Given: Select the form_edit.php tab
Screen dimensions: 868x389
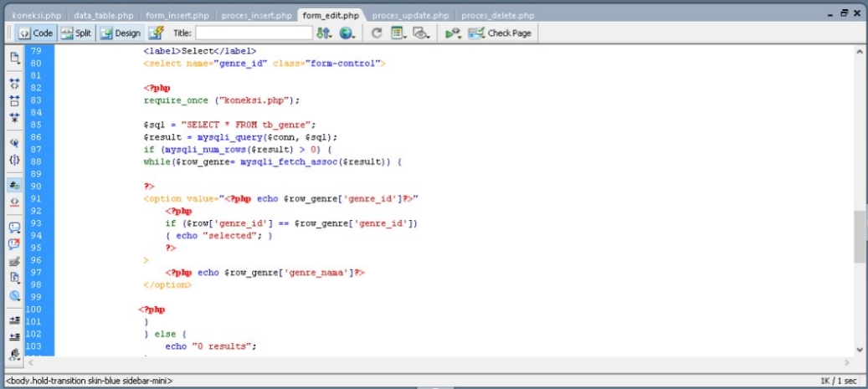Looking at the screenshot, I should pyautogui.click(x=331, y=16).
